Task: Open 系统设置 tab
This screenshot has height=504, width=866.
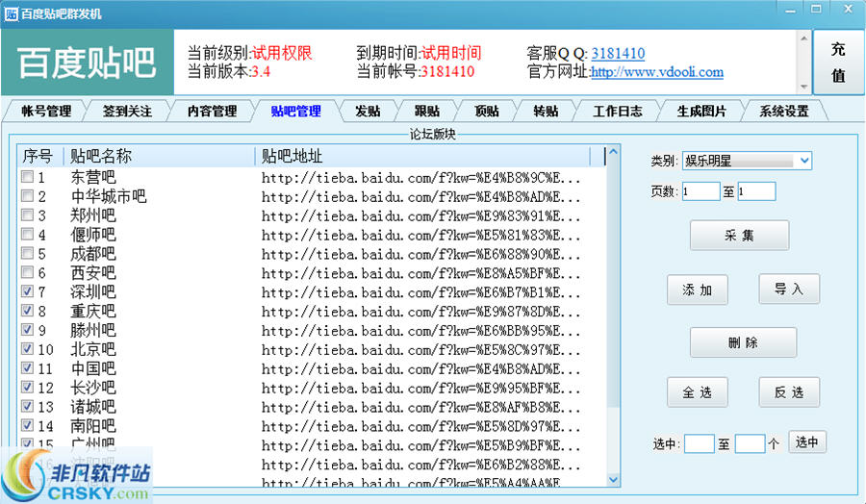Action: 784,111
